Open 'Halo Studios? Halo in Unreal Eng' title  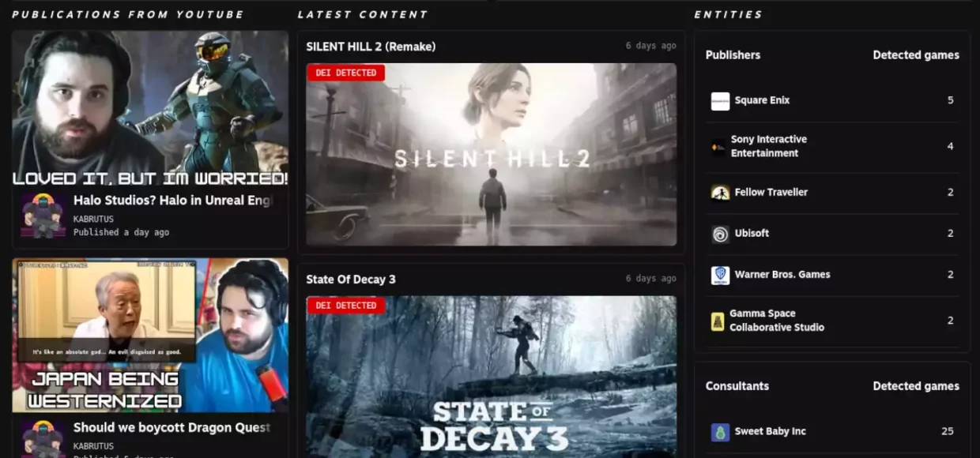click(173, 201)
